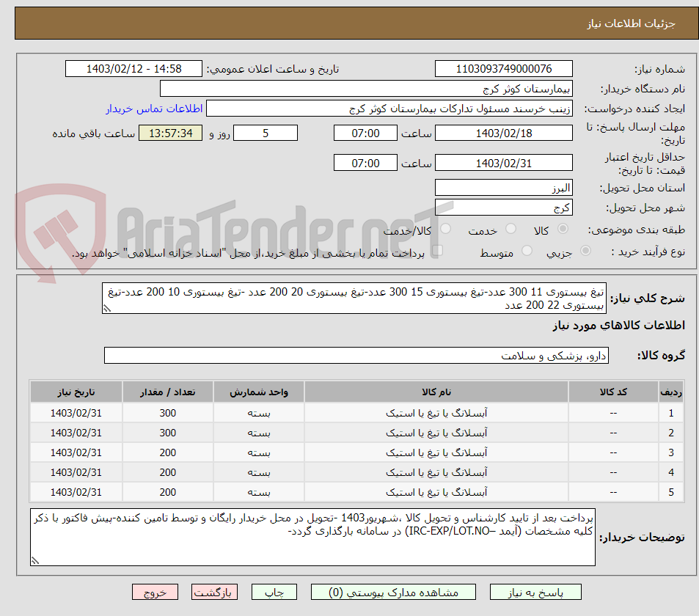Select the کالا/خدمت radio button
Image resolution: width=699 pixels, height=616 pixels.
(445, 229)
